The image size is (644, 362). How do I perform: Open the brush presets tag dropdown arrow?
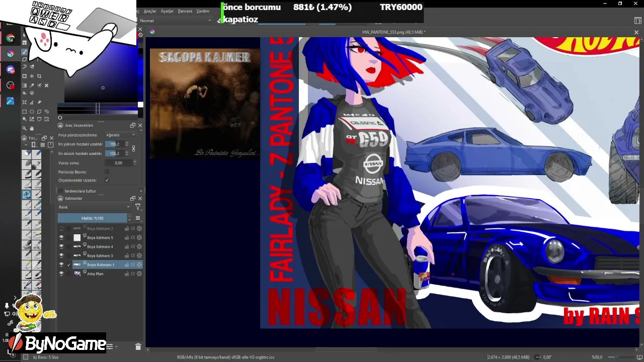point(26,145)
